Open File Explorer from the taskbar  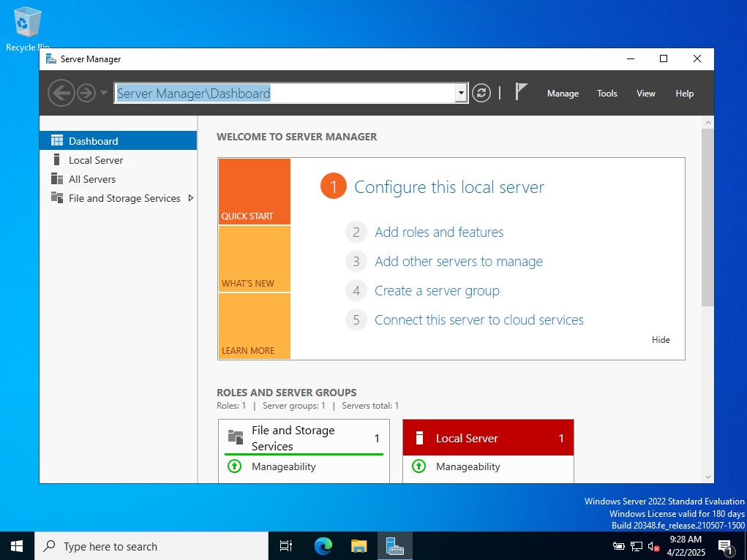tap(359, 545)
